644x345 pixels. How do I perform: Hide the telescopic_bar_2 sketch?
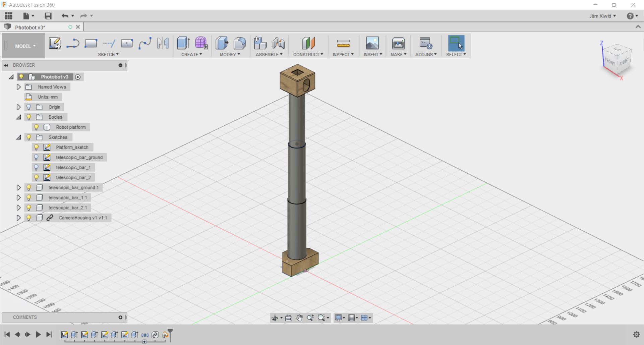click(x=37, y=177)
